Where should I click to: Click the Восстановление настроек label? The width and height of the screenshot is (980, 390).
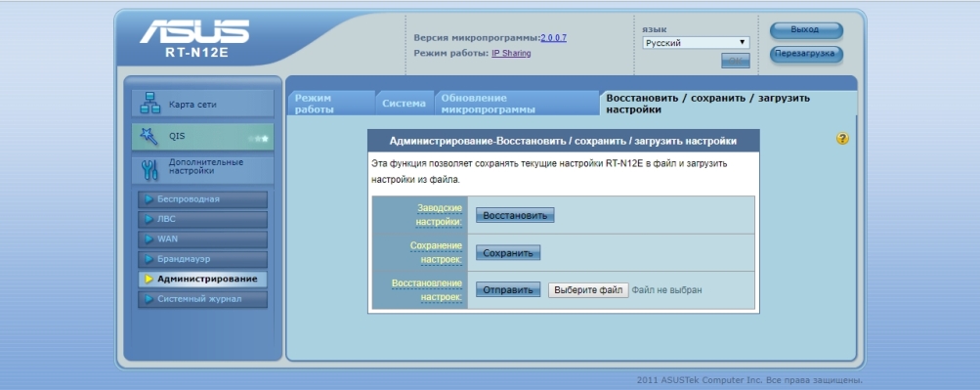point(427,290)
